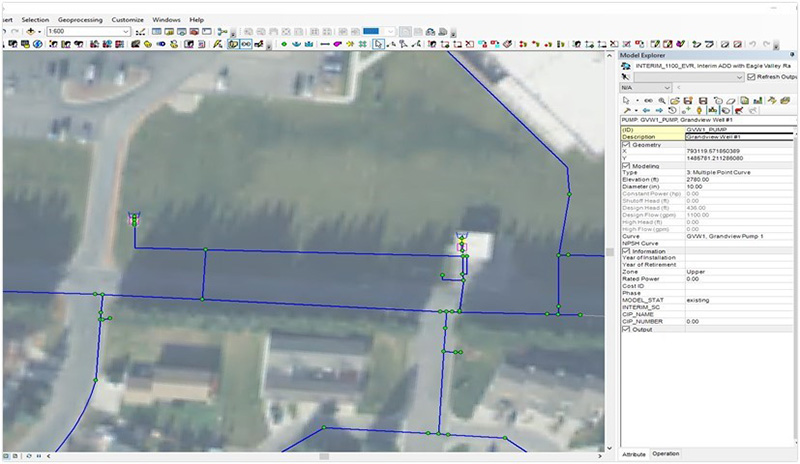Collapse the Modeling section checkbox
The height and width of the screenshot is (464, 800).
(x=626, y=166)
